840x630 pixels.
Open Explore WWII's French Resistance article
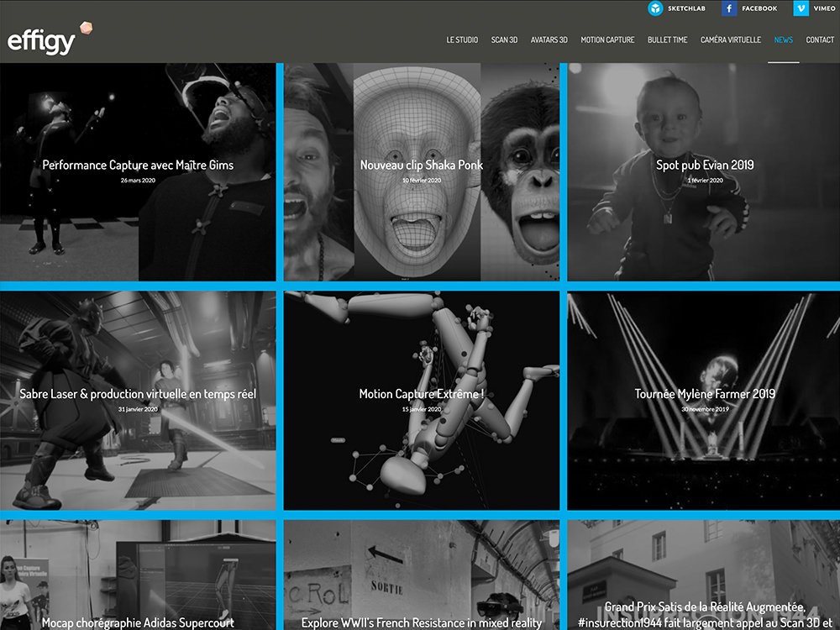pos(422,622)
